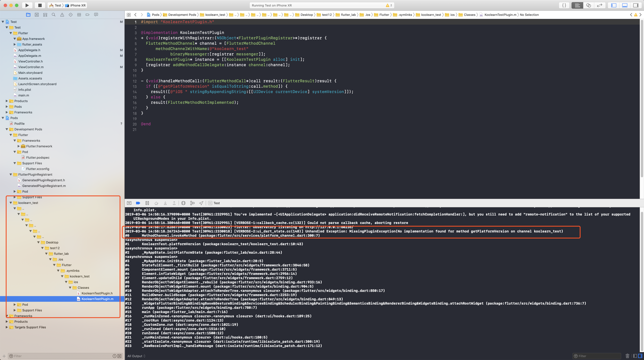
Task: Collapse the Test project root
Action: tap(3, 22)
